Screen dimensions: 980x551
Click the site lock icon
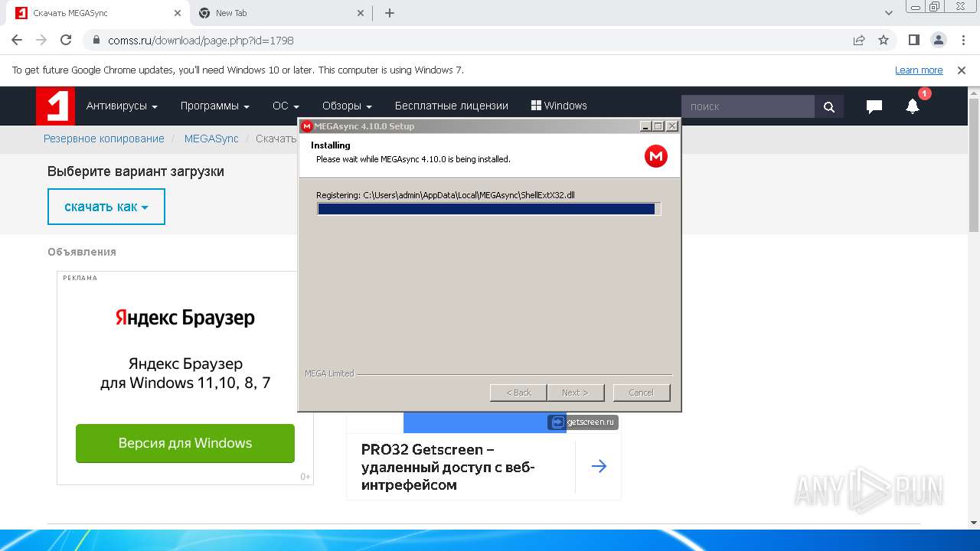[x=96, y=40]
